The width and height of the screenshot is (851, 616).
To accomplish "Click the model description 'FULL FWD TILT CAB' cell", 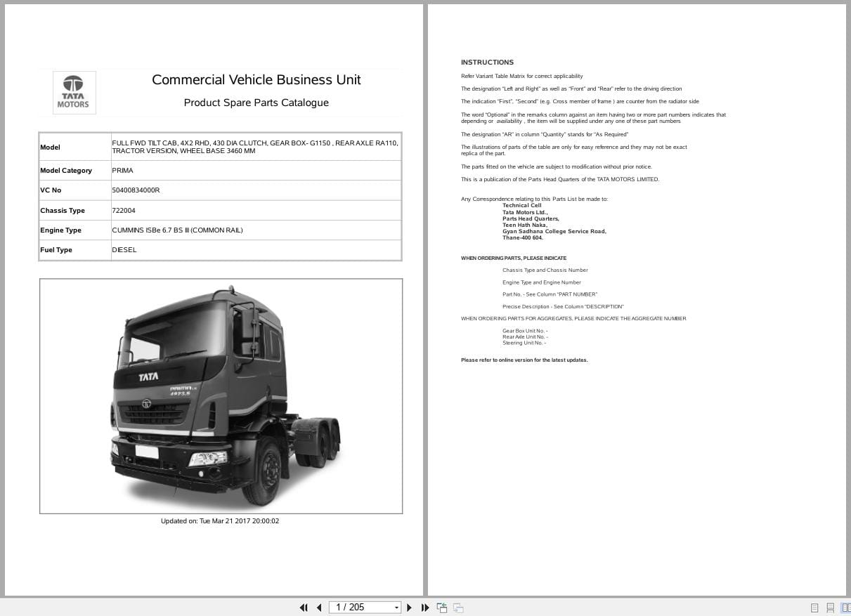I will (255, 147).
